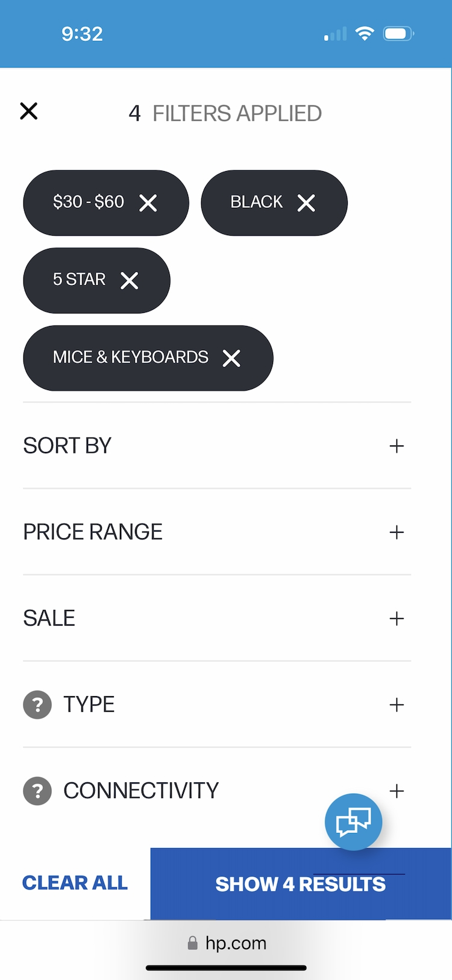Screen dimensions: 452x980
Task: Tap the 4 FILTERS APPLIED heading
Action: tap(225, 113)
